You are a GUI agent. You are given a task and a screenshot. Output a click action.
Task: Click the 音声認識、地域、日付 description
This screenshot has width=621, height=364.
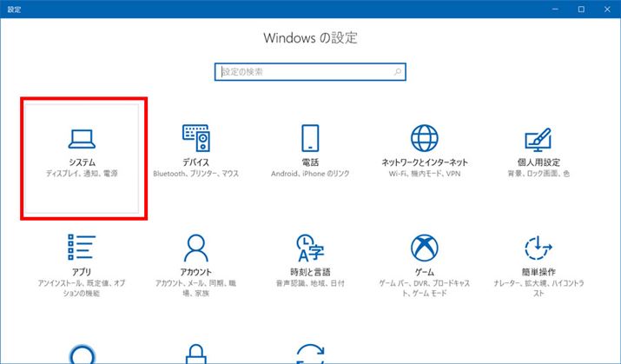[x=310, y=283]
